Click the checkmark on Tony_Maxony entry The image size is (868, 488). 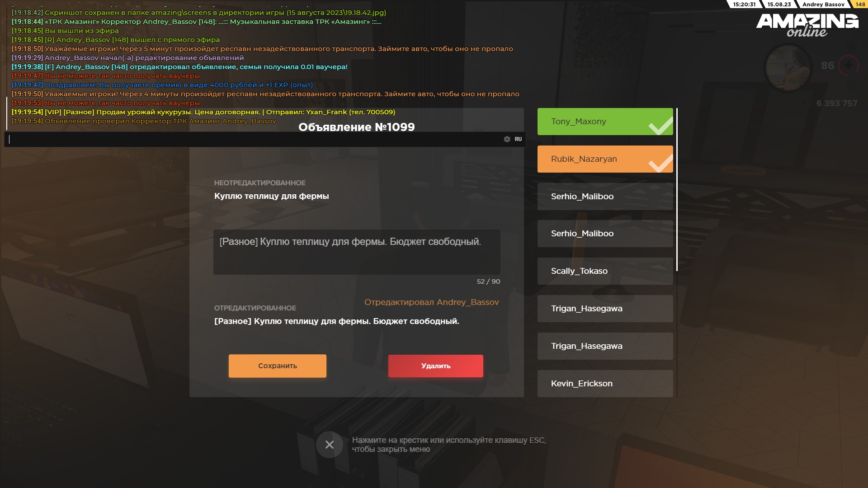click(660, 125)
